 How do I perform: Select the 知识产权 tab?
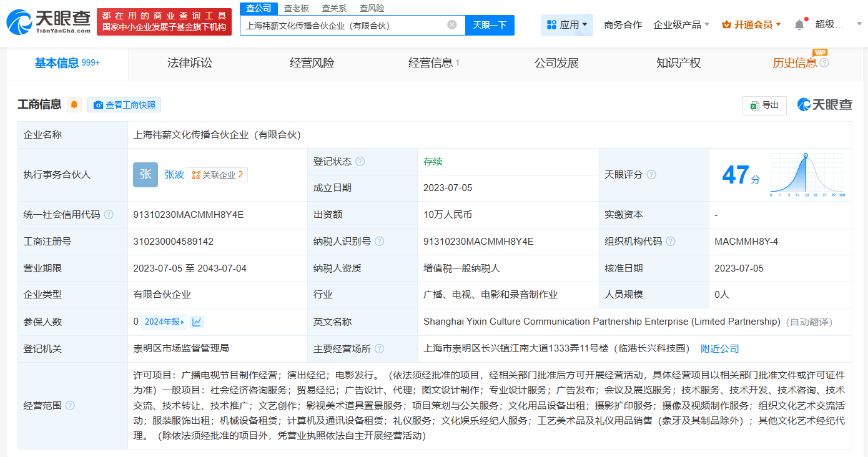[679, 63]
